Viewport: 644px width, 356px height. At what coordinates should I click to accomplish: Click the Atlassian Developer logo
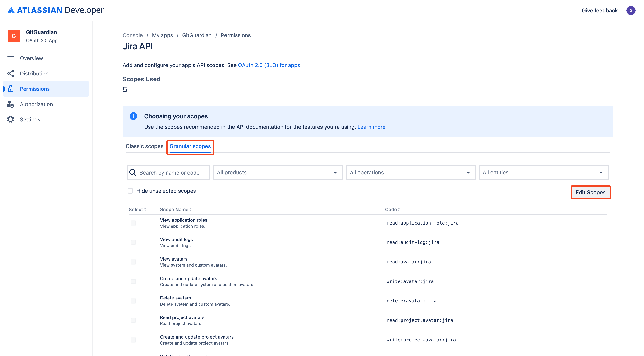(x=56, y=10)
